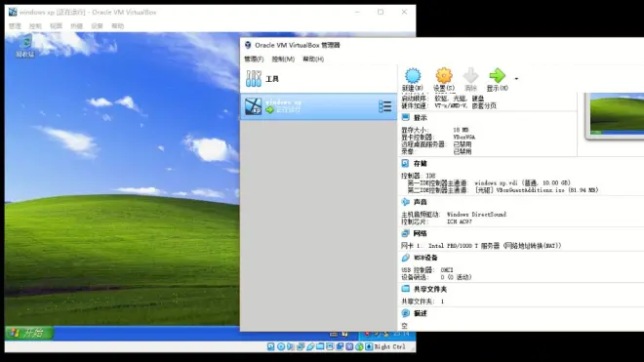Select the 工具 tools entry in manager
644x362 pixels.
(318, 78)
